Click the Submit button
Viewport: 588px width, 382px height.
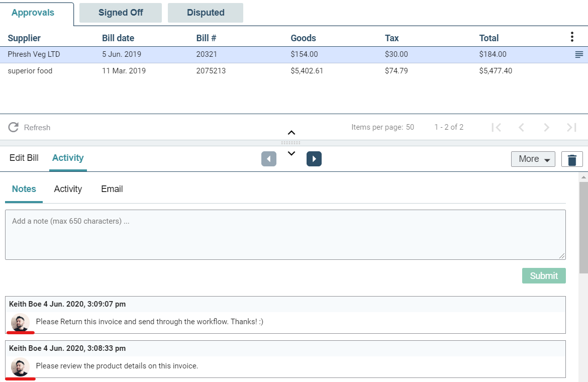[x=544, y=275]
